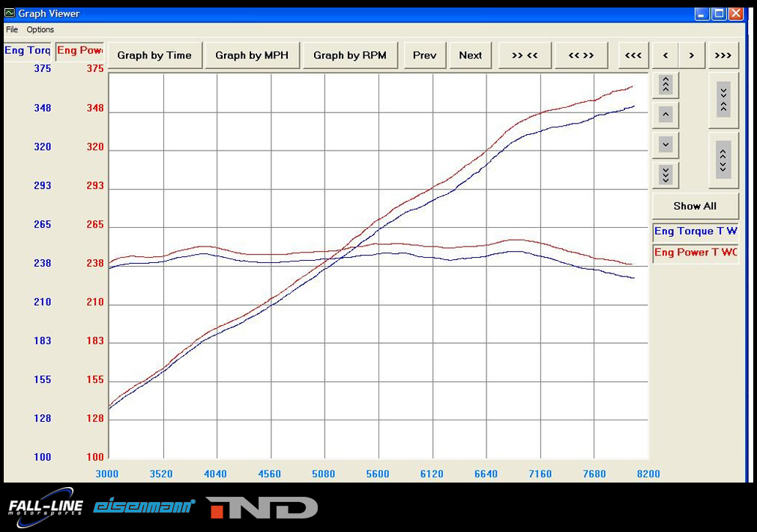Click the triple right arrow '>>>' button
This screenshot has height=532, width=757.
click(723, 55)
